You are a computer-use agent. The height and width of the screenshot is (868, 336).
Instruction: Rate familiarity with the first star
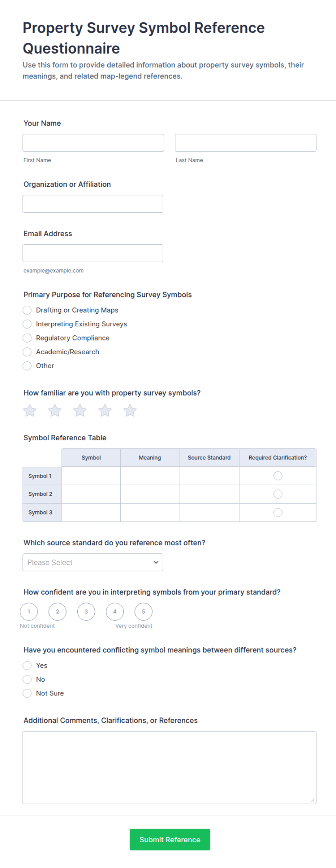tap(30, 411)
